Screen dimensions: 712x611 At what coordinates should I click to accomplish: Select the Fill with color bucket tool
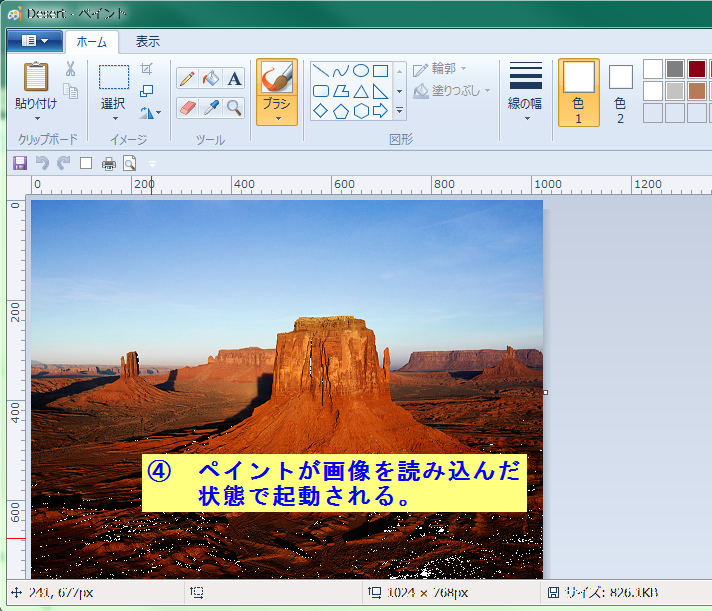click(x=210, y=79)
